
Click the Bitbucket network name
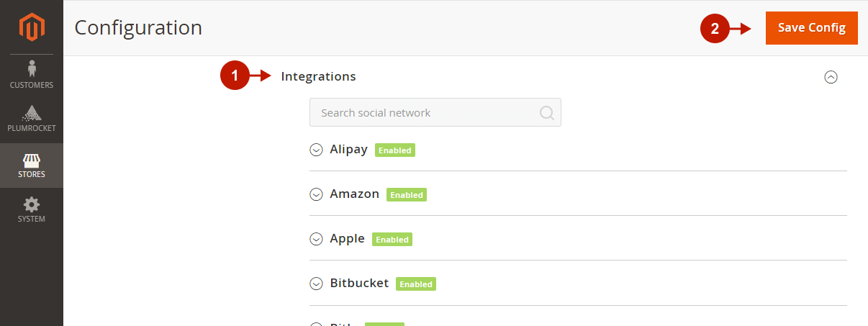[x=359, y=283]
